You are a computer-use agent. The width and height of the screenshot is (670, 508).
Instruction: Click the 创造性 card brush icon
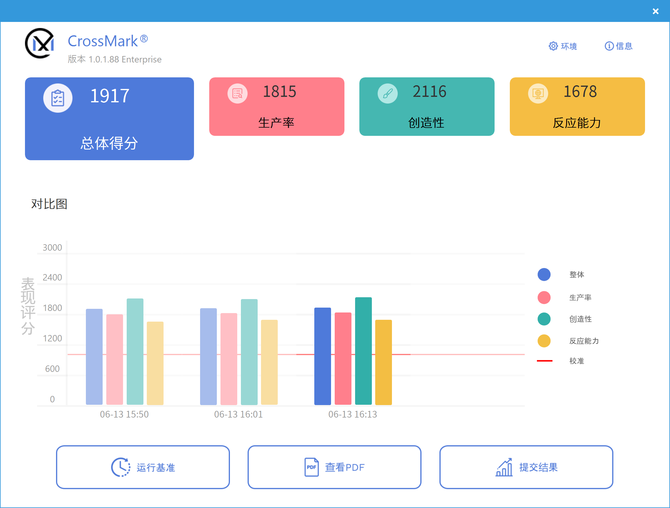tap(387, 93)
